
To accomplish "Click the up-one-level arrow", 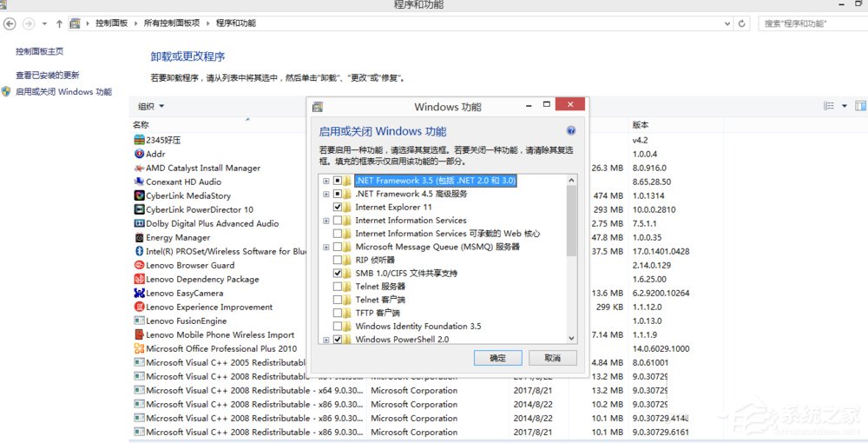I will point(59,23).
